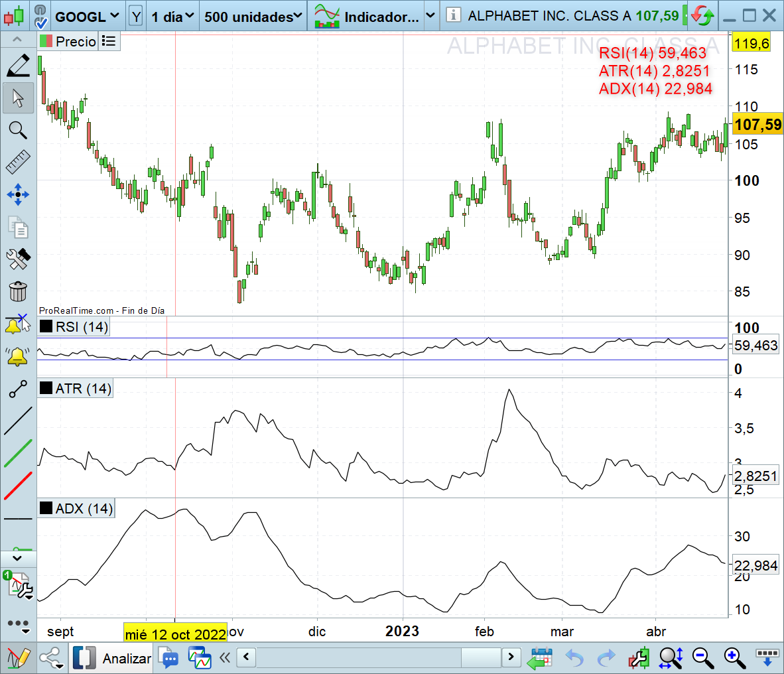Click scrollbar right arrow

(x=511, y=656)
